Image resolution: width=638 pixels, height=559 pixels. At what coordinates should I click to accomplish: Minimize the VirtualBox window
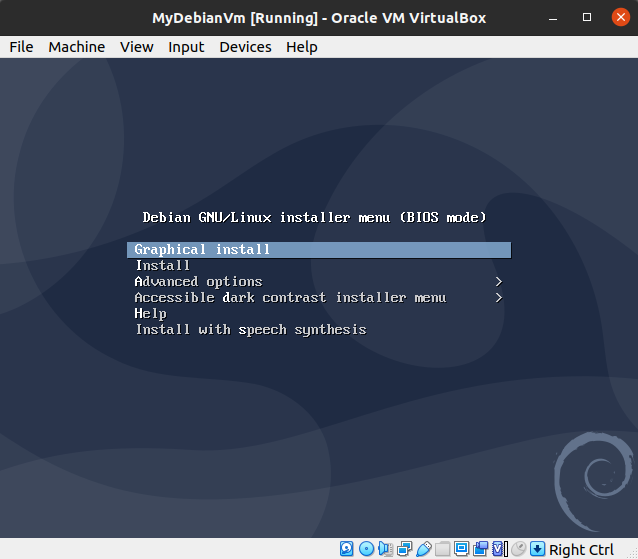[553, 18]
